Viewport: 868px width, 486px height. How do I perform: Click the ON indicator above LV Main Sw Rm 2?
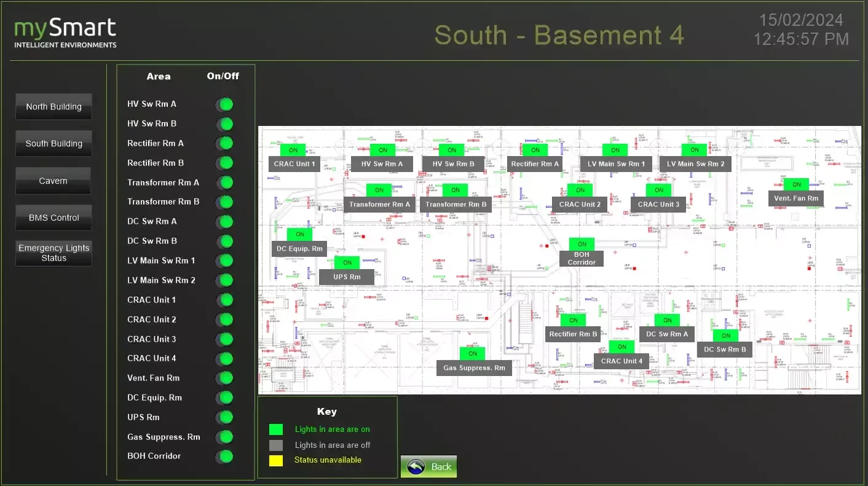[x=694, y=150]
